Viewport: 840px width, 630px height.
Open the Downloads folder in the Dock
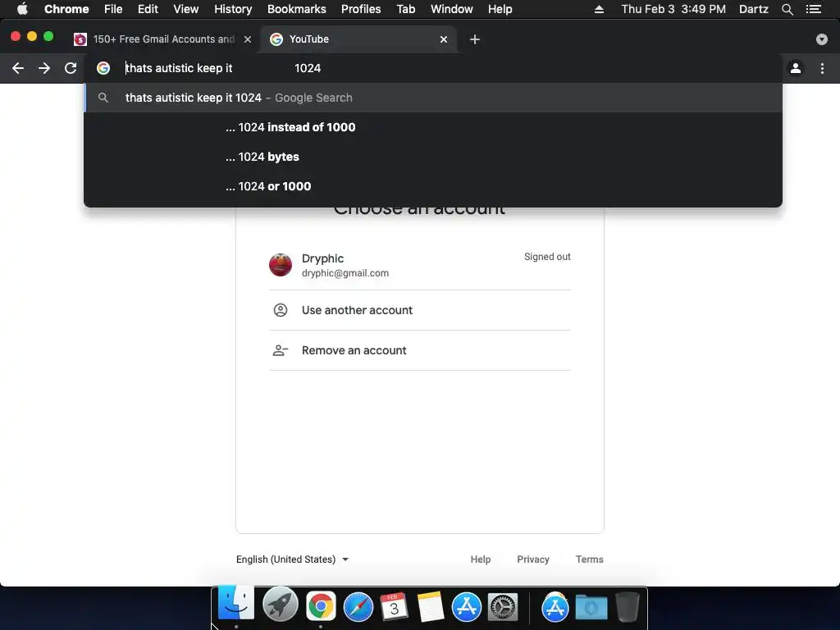click(591, 607)
